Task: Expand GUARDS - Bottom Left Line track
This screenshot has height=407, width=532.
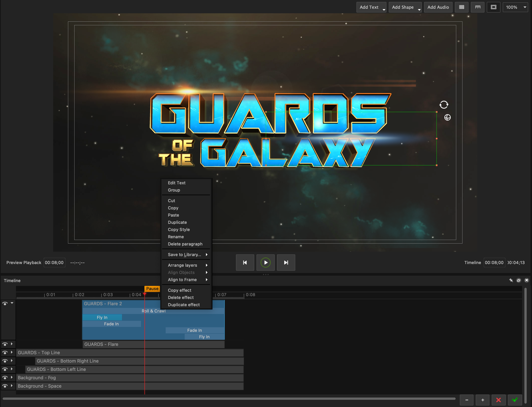Action: tap(12, 369)
